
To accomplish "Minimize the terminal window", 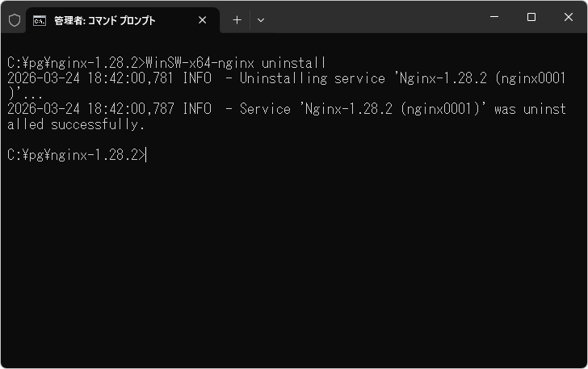I will coord(494,18).
